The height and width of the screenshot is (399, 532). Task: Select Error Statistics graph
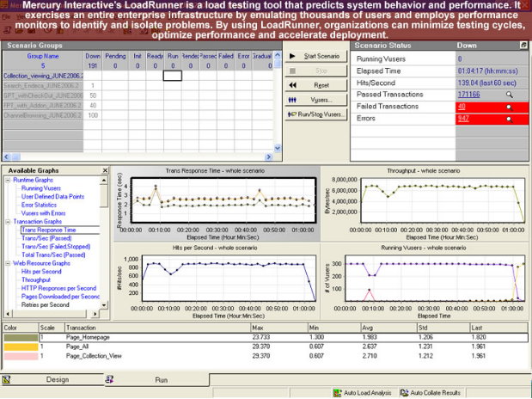39,205
